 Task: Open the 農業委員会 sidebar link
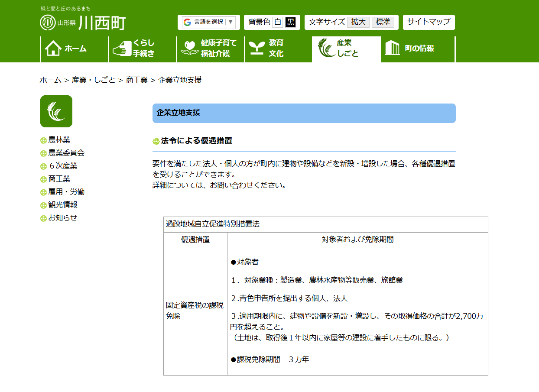[66, 153]
